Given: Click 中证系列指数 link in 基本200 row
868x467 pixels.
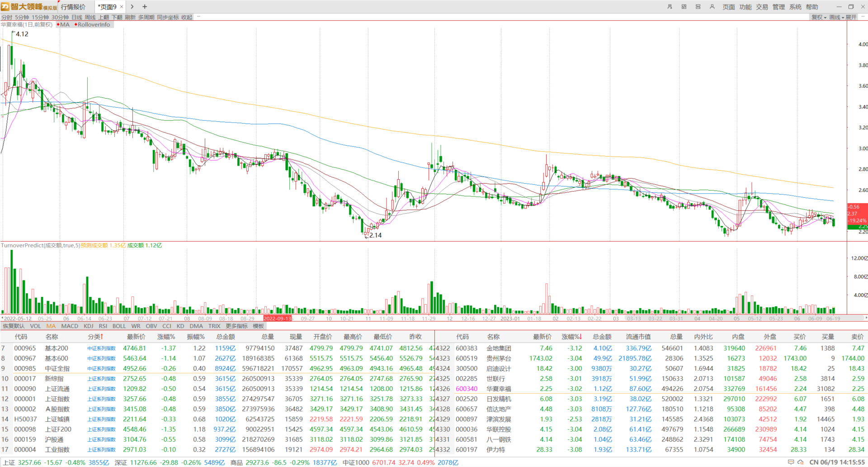Looking at the screenshot, I should (102, 348).
